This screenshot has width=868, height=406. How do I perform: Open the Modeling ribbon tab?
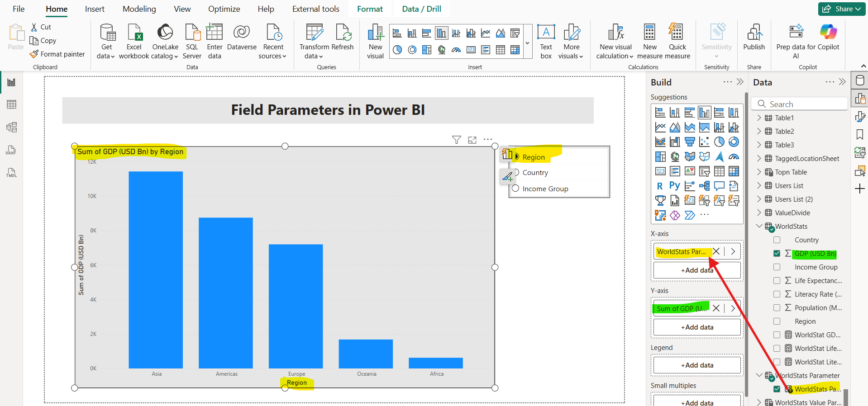pyautogui.click(x=139, y=9)
